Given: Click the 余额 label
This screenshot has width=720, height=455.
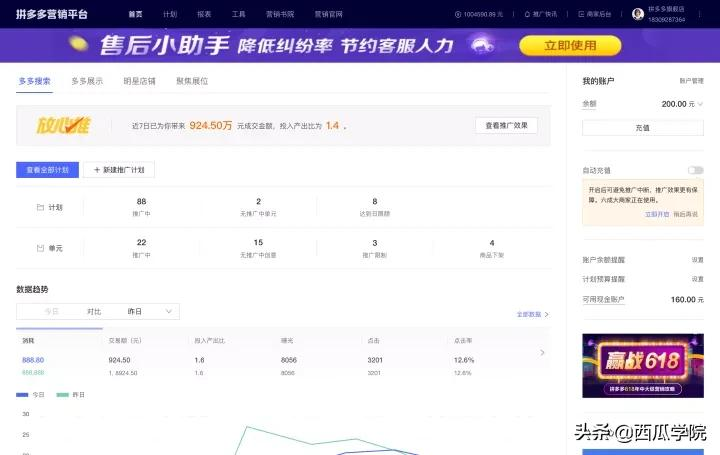Looking at the screenshot, I should (x=589, y=104).
